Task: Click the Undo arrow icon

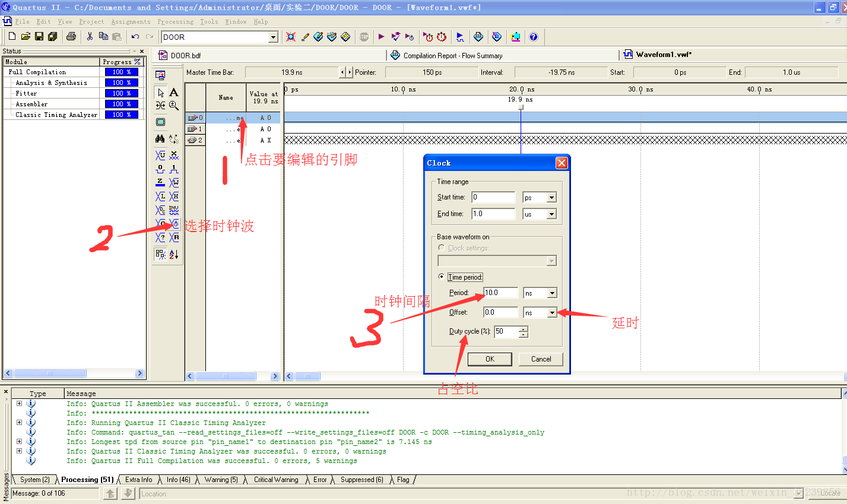Action: 135,37
